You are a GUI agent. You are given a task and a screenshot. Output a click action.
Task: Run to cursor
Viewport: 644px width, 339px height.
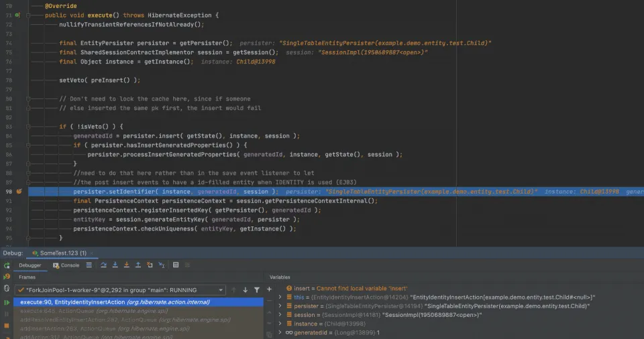(162, 265)
